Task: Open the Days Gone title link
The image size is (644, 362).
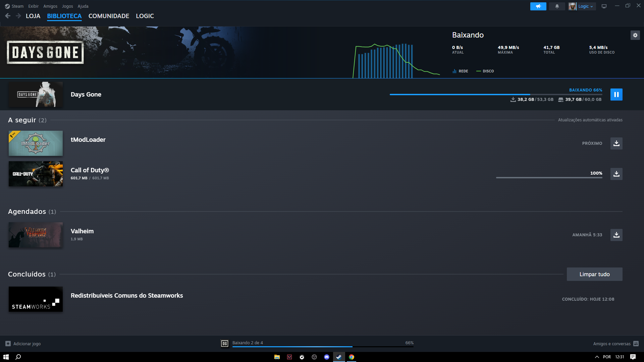Action: pos(86,95)
